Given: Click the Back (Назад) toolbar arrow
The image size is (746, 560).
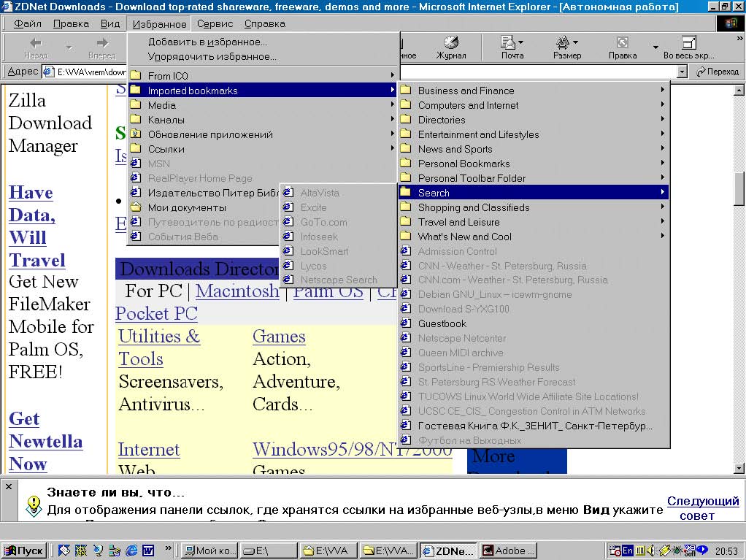Looking at the screenshot, I should click(x=36, y=47).
